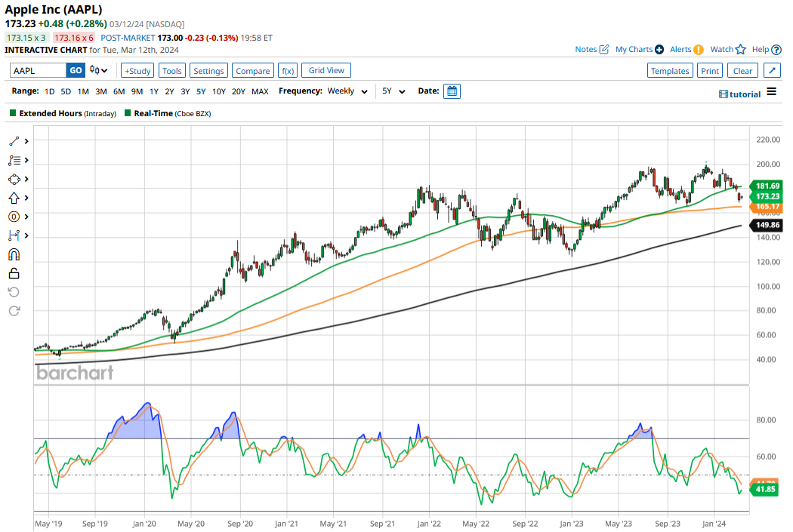Screen dimensions: 793x532
Task: Select the trend line drawing tool
Action: point(14,141)
